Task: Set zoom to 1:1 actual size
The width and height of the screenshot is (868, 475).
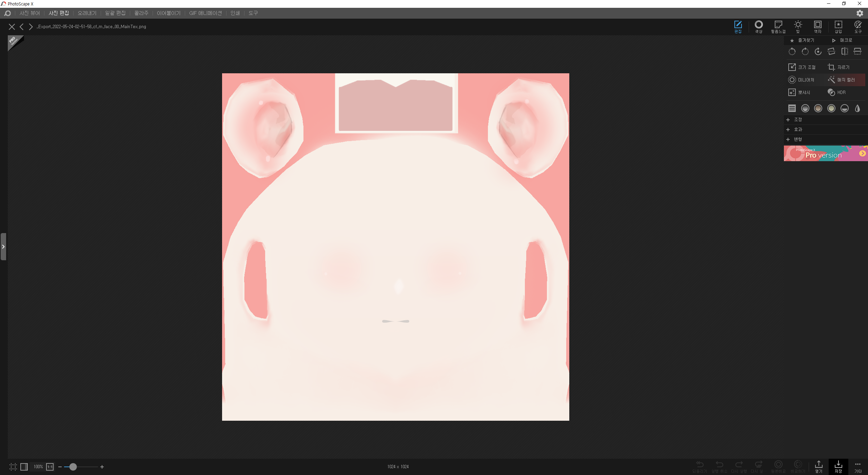Action: coord(50,467)
